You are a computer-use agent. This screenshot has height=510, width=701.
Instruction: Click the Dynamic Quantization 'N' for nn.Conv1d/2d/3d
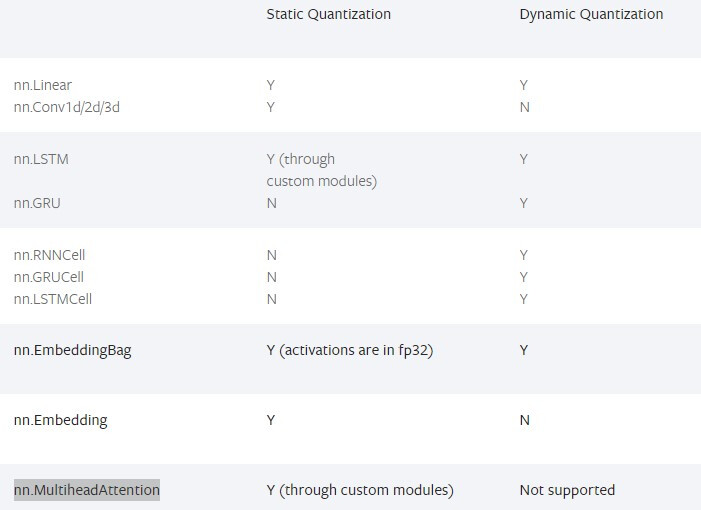coord(525,107)
